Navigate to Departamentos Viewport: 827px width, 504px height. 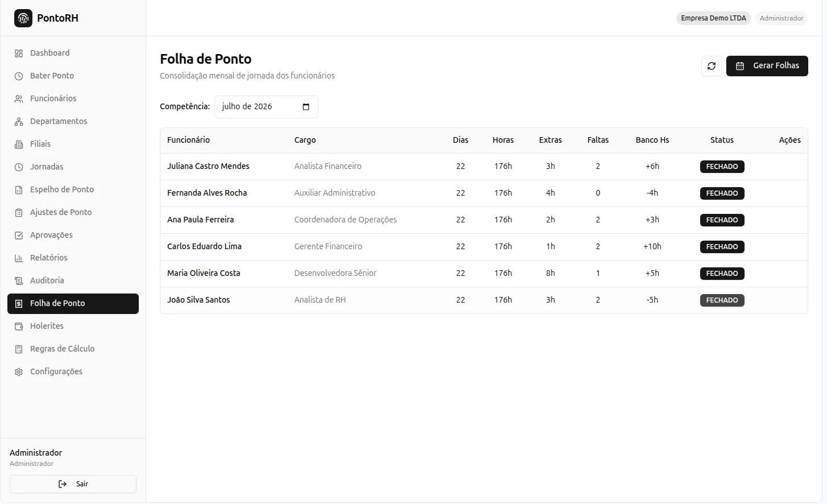73,121
